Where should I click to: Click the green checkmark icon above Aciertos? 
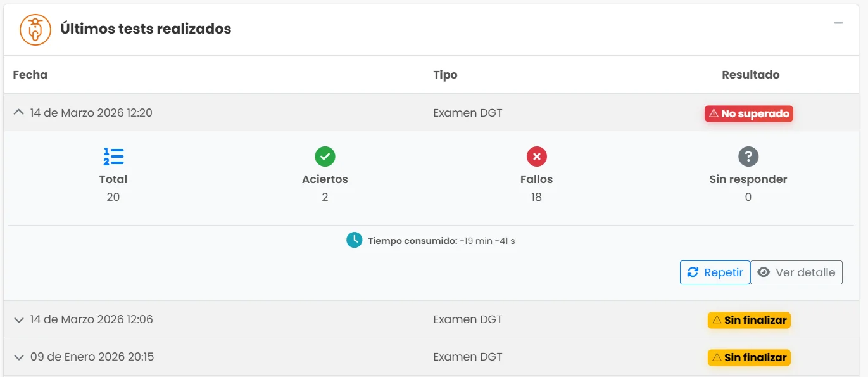click(325, 156)
